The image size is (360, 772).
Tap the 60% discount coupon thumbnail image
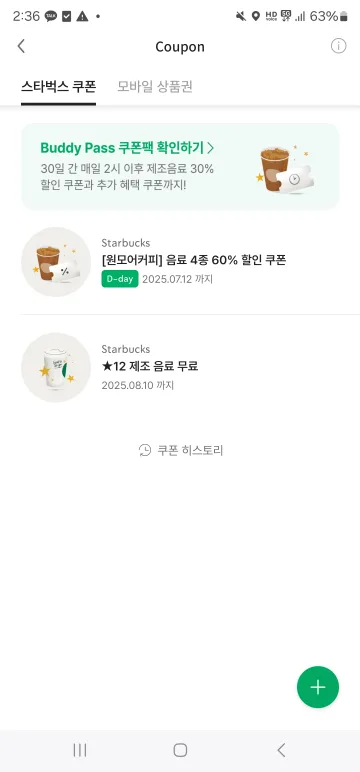56,262
